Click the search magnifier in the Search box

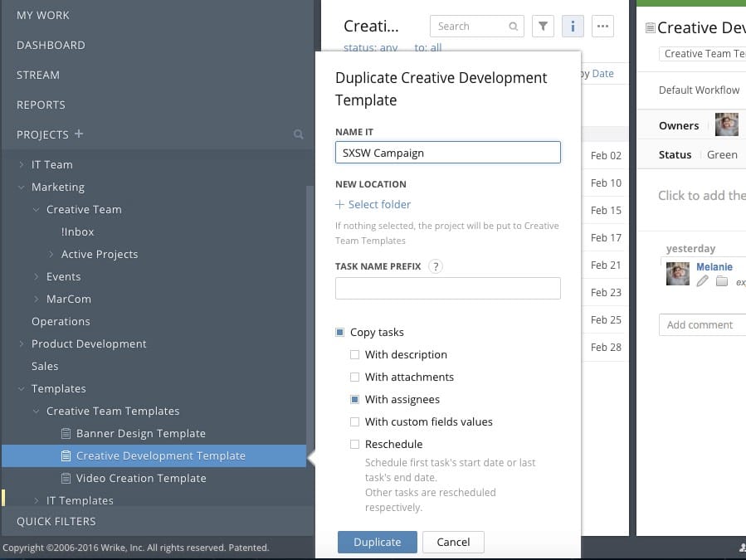(513, 26)
